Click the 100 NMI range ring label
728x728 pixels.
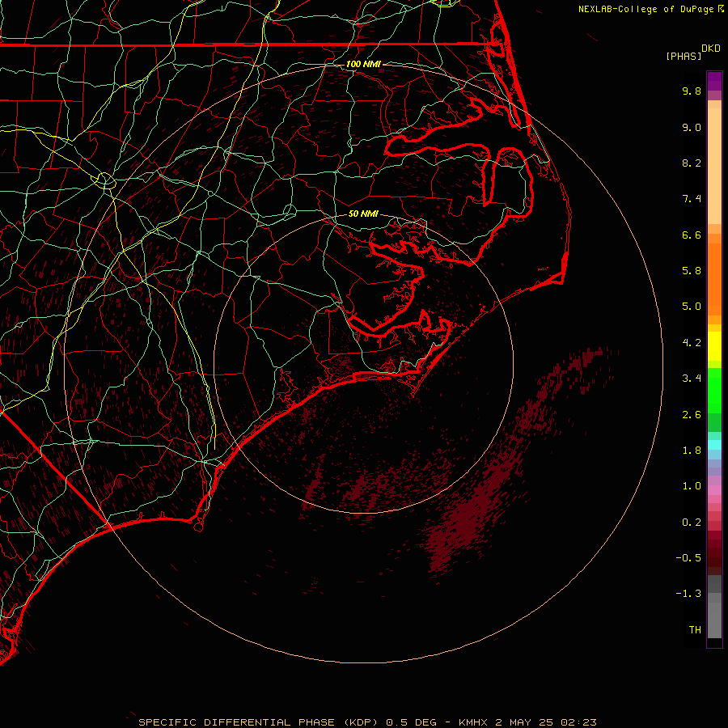(363, 64)
